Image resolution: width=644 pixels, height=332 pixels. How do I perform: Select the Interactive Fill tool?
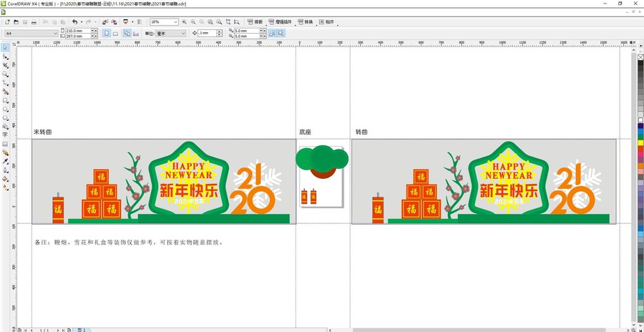(x=5, y=187)
